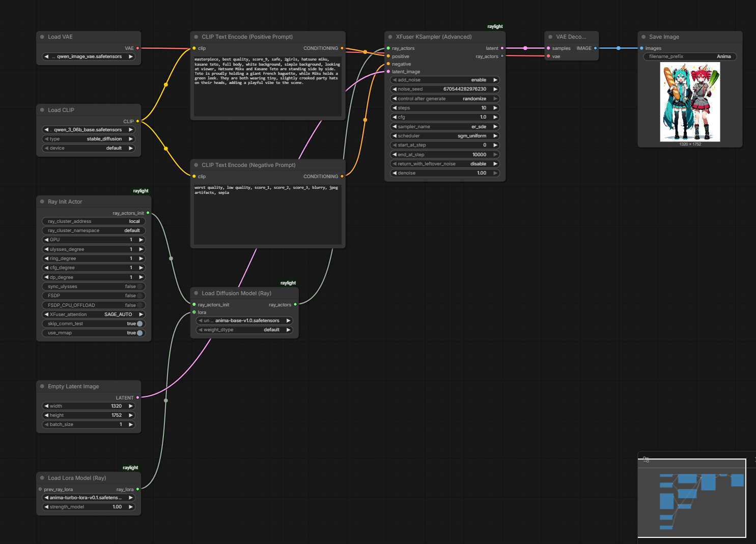Image resolution: width=756 pixels, height=544 pixels.
Task: Collapse the Positive Prompt node via its title dot
Action: (196, 37)
